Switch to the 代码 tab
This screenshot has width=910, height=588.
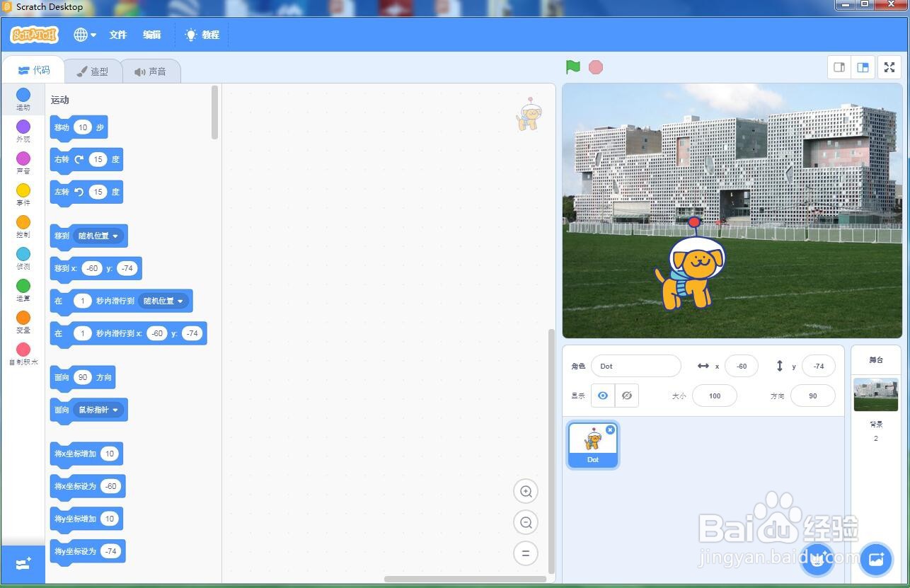coord(34,70)
